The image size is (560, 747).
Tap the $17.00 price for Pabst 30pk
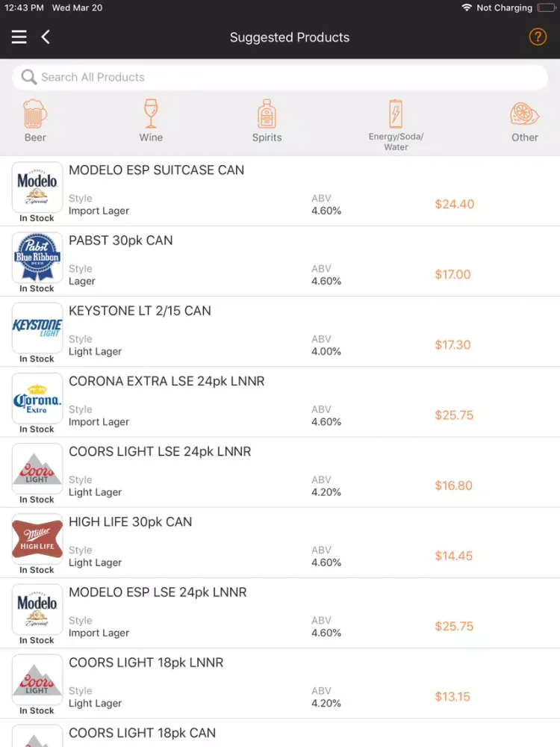tap(453, 275)
